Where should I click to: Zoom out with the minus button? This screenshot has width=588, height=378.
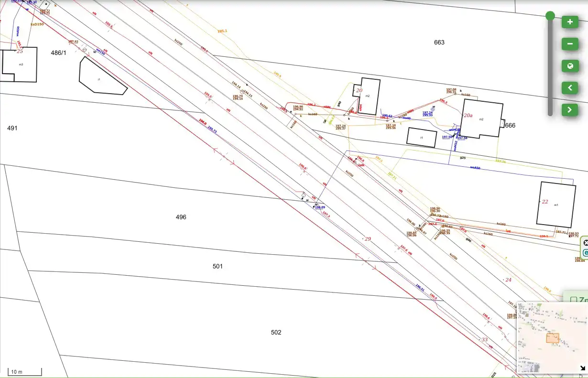tap(569, 44)
